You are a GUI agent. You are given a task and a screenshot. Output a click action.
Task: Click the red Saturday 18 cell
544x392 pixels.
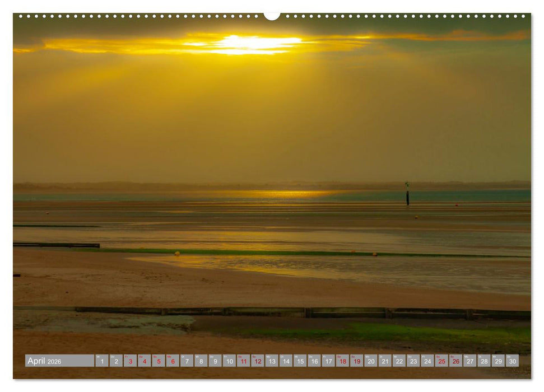[x=342, y=361]
